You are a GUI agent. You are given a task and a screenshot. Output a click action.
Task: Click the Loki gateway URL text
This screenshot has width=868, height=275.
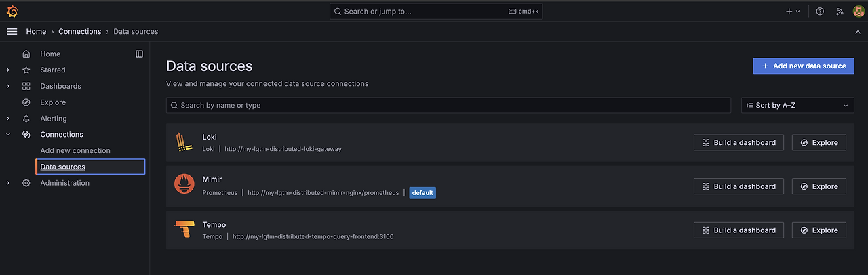(283, 149)
